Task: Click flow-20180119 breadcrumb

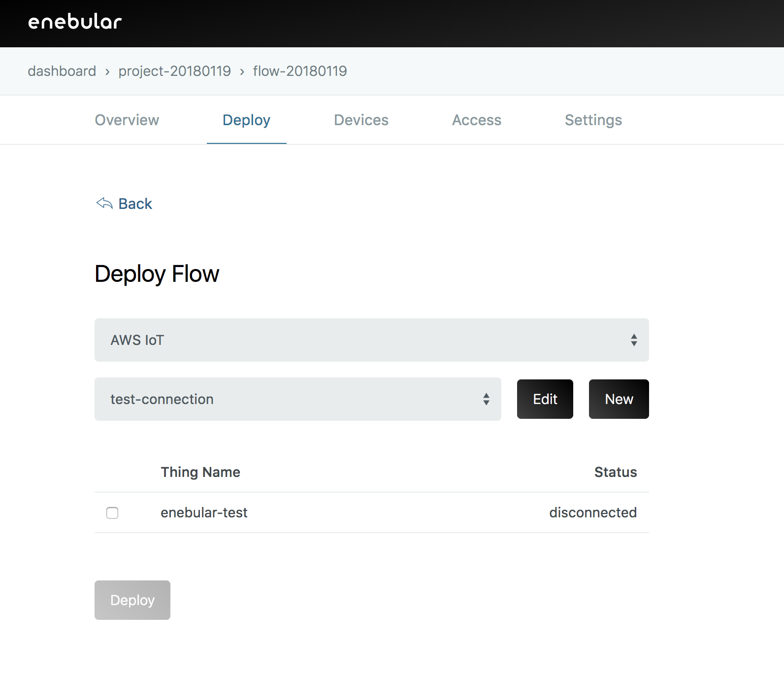Action: pos(299,71)
